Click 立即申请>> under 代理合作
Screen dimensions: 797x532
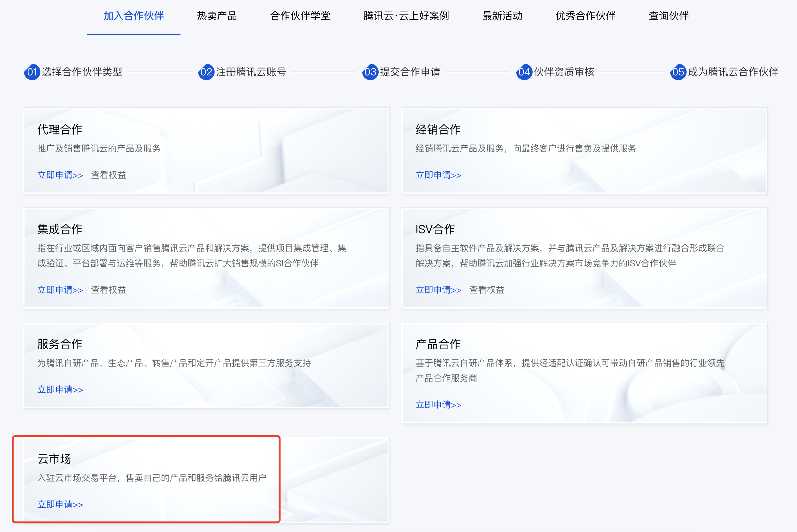60,175
